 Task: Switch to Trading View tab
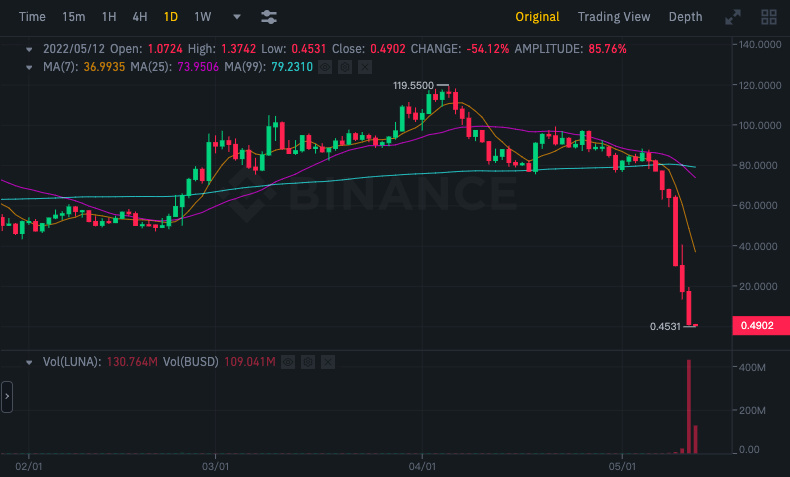tap(614, 17)
